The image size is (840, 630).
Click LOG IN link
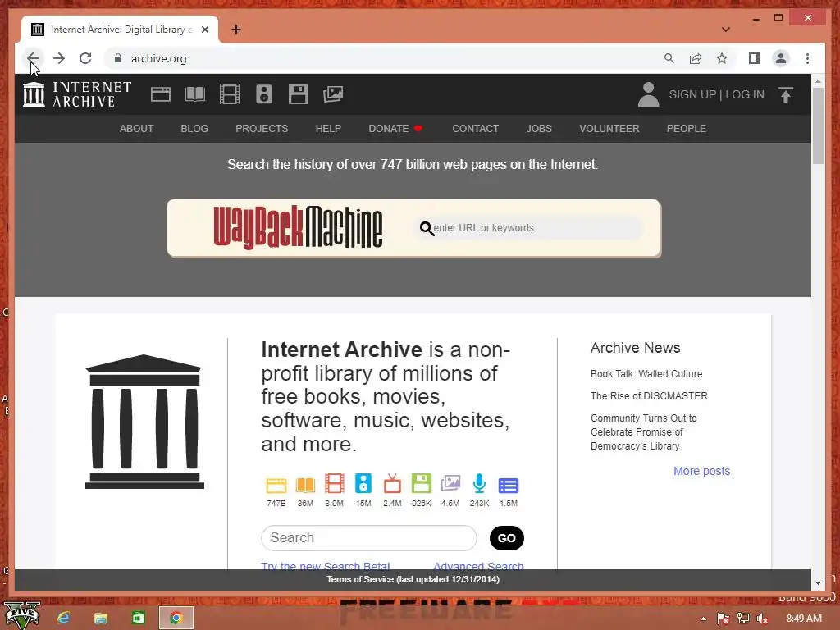point(745,94)
